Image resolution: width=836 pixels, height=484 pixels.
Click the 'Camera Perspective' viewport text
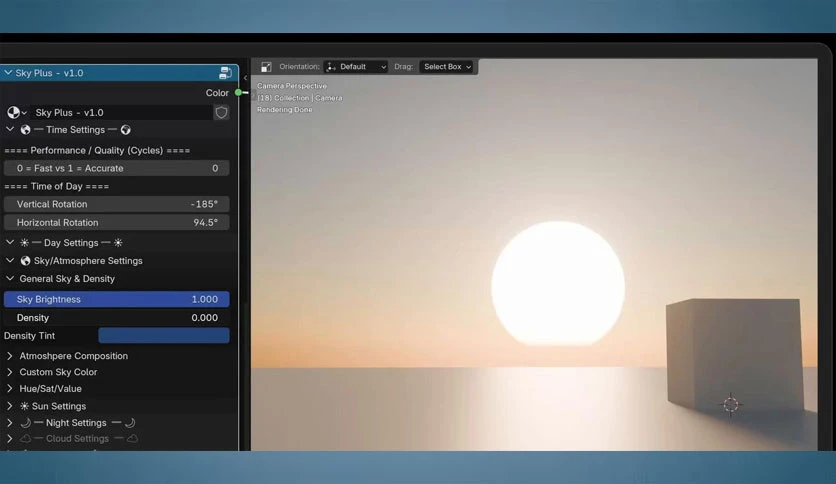292,86
